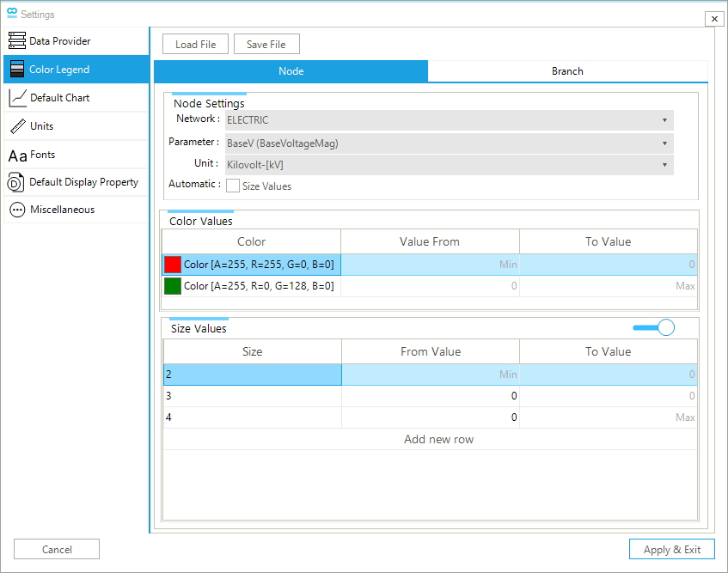The image size is (728, 573).
Task: Toggle the Size Values switch
Action: pyautogui.click(x=654, y=327)
